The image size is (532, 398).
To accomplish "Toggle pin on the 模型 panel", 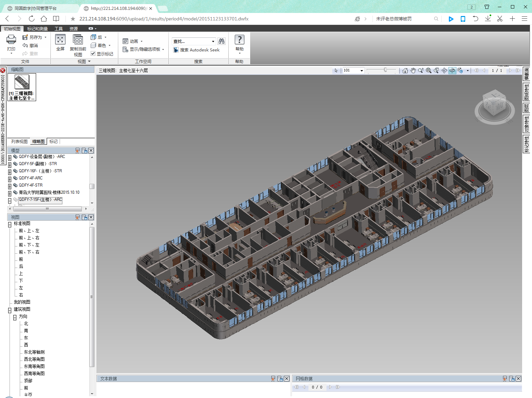I will (77, 150).
